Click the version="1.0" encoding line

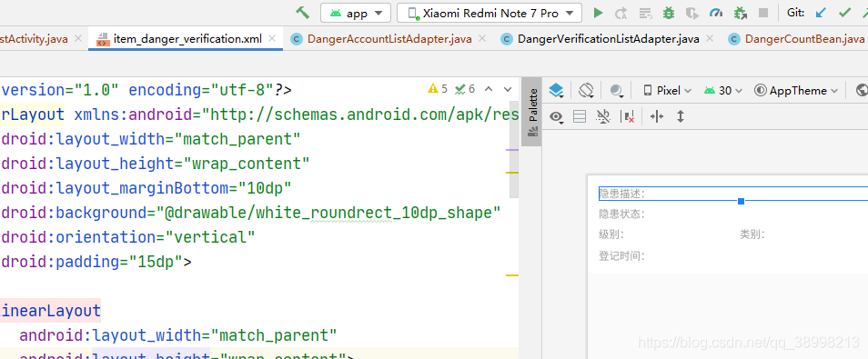[146, 90]
